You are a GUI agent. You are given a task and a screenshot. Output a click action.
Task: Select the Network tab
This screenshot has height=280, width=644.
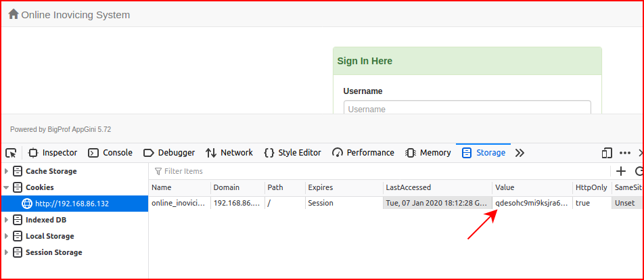pos(229,153)
